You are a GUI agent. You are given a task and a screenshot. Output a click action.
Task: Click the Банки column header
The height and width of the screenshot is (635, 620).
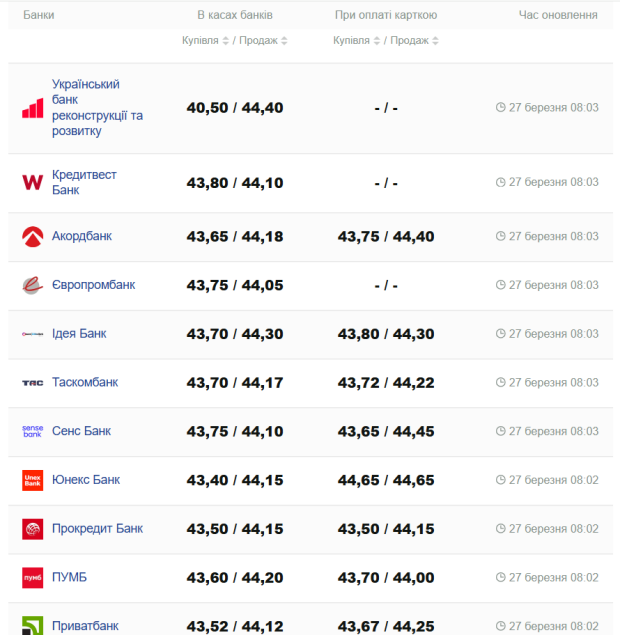click(x=39, y=16)
